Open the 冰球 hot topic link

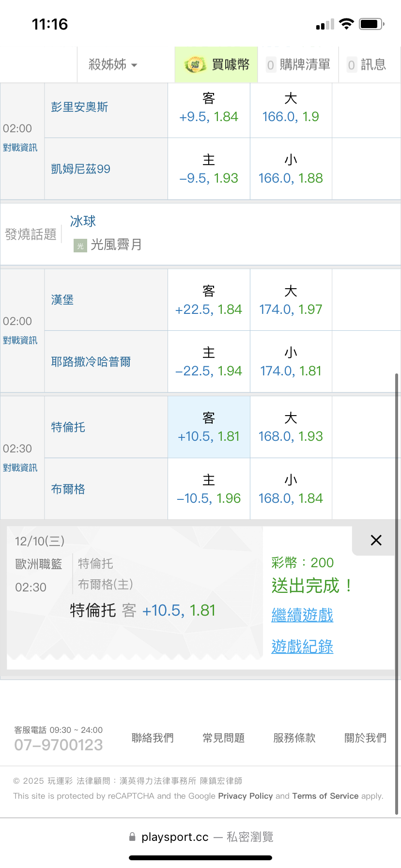tap(83, 221)
